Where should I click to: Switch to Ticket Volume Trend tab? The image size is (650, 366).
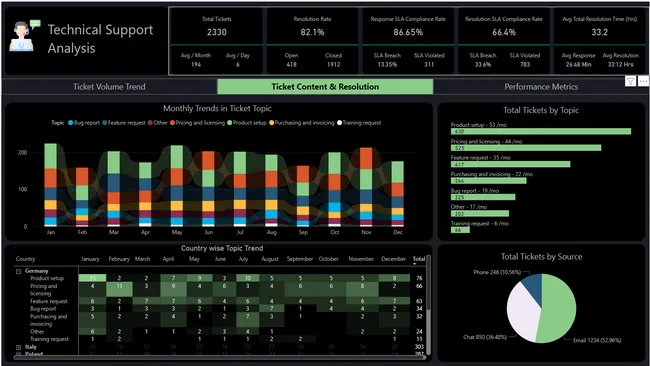[109, 87]
